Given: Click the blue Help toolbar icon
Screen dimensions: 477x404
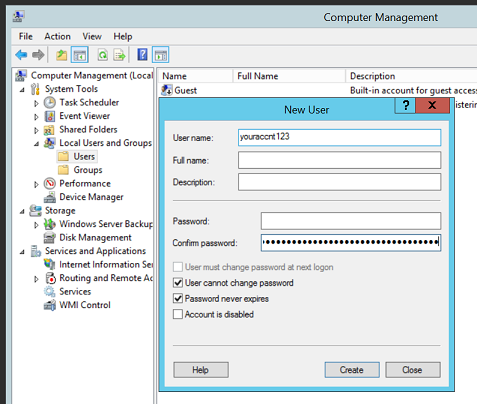Looking at the screenshot, I should [x=142, y=54].
